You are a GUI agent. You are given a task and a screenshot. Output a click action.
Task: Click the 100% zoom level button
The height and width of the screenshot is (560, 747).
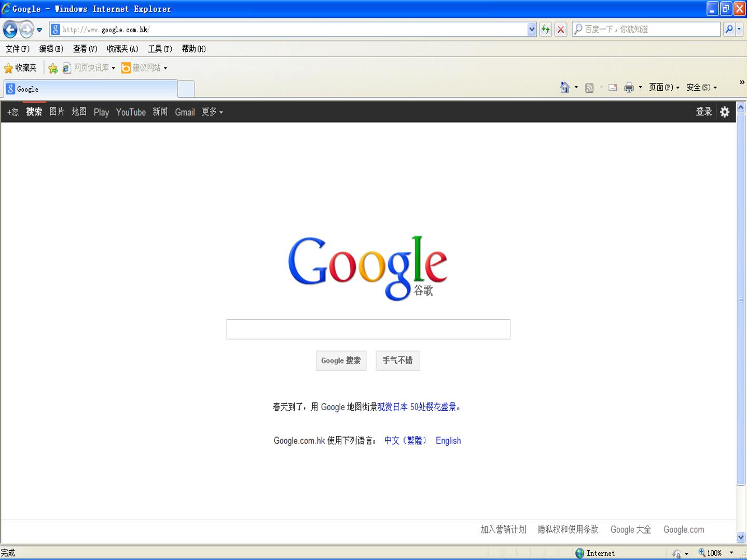pos(710,553)
